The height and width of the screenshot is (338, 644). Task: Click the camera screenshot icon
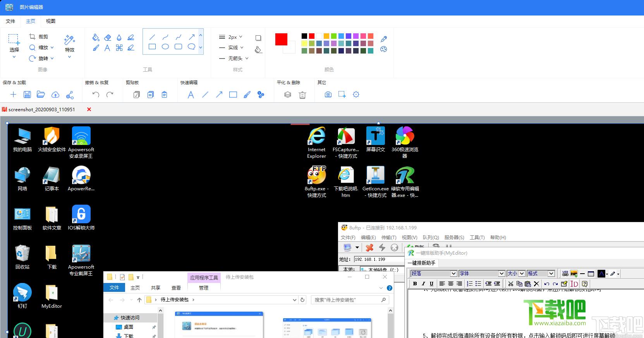[328, 94]
